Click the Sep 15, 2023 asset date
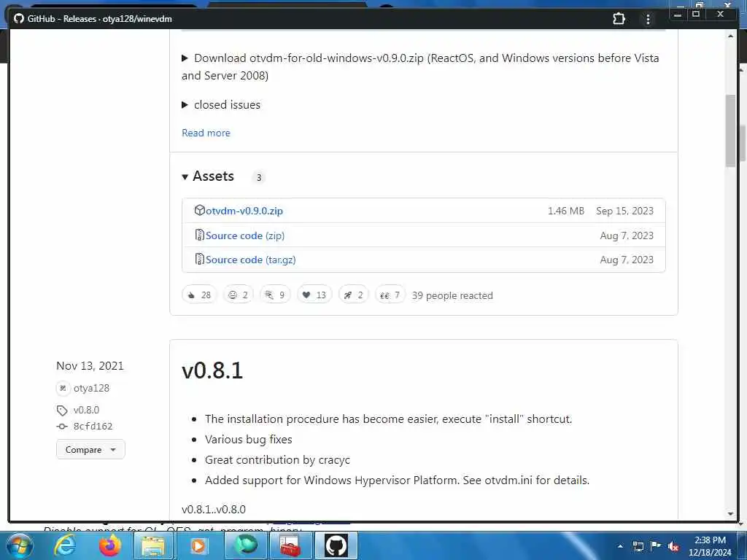The image size is (747, 560). click(624, 211)
